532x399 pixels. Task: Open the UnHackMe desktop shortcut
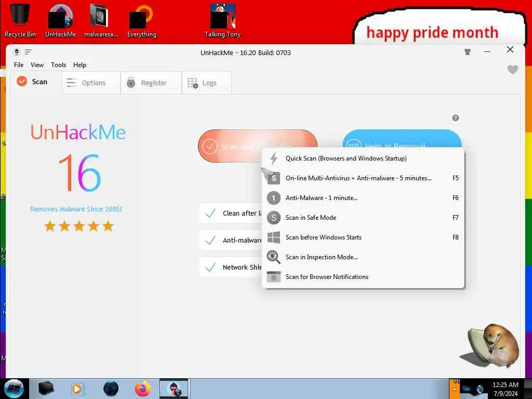(60, 20)
